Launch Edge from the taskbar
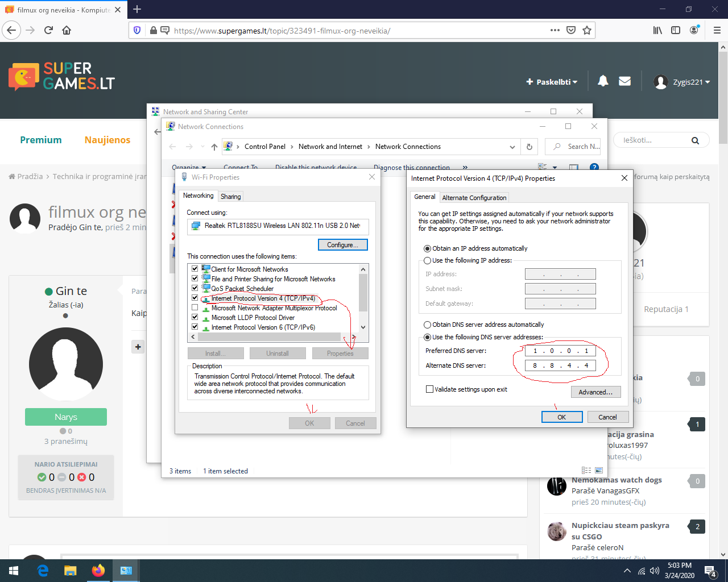The width and height of the screenshot is (728, 582). coord(43,571)
